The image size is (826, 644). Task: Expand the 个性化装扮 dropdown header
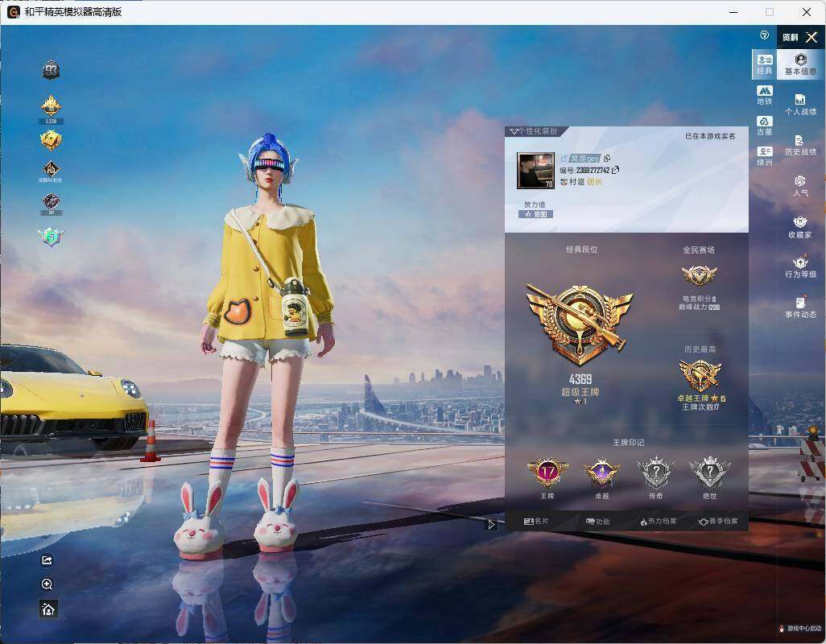coord(534,131)
